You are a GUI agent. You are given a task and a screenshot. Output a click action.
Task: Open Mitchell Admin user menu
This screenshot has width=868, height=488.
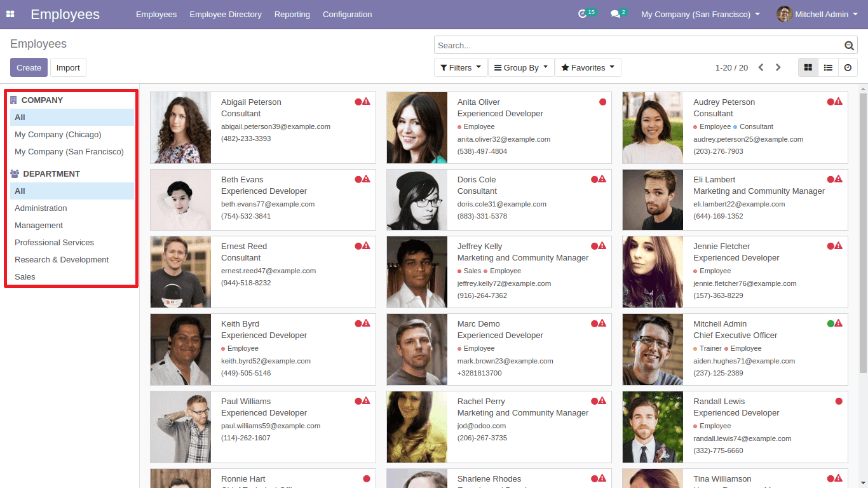click(817, 14)
